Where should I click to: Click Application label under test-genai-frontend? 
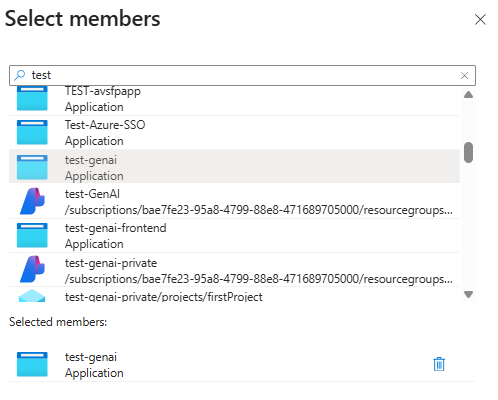[x=94, y=244]
